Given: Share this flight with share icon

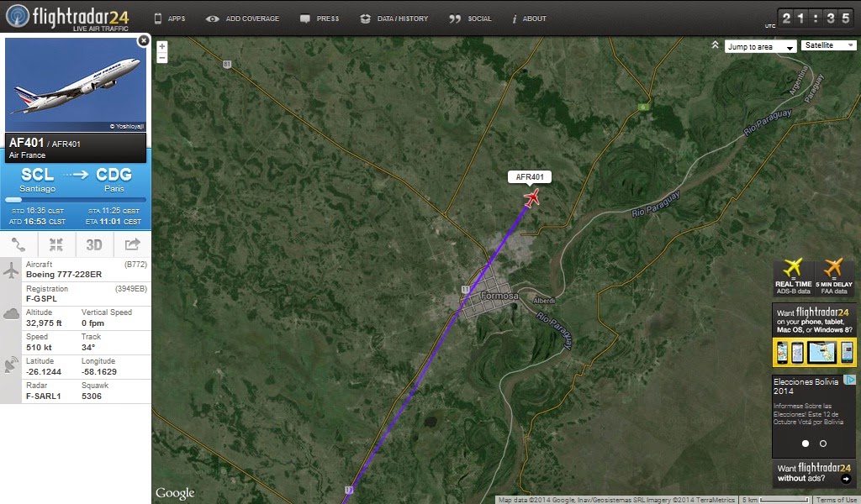Looking at the screenshot, I should click(x=132, y=244).
